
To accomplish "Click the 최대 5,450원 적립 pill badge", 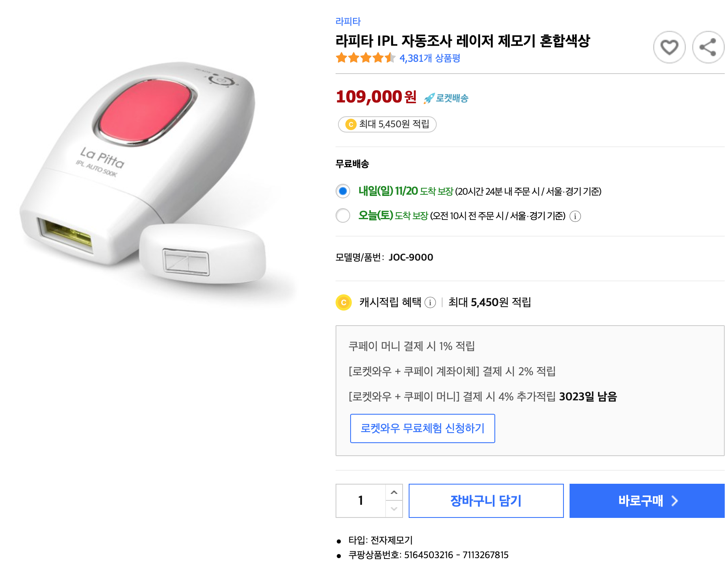I will pos(387,124).
